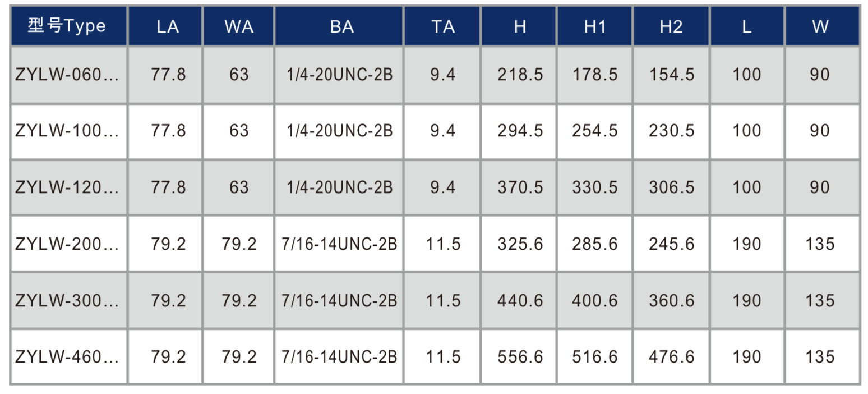Select the W column header
Screen dimensions: 868x394
coord(820,26)
